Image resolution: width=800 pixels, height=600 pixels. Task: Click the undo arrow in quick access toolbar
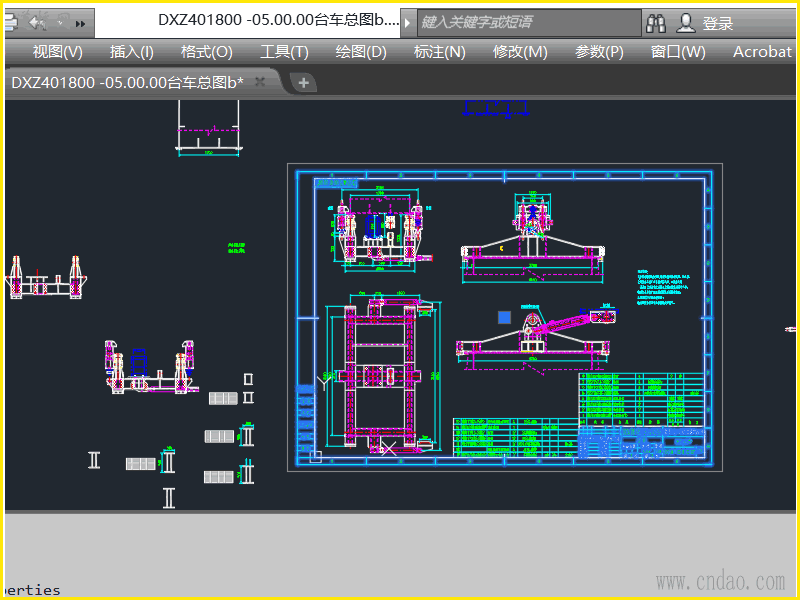(x=36, y=22)
